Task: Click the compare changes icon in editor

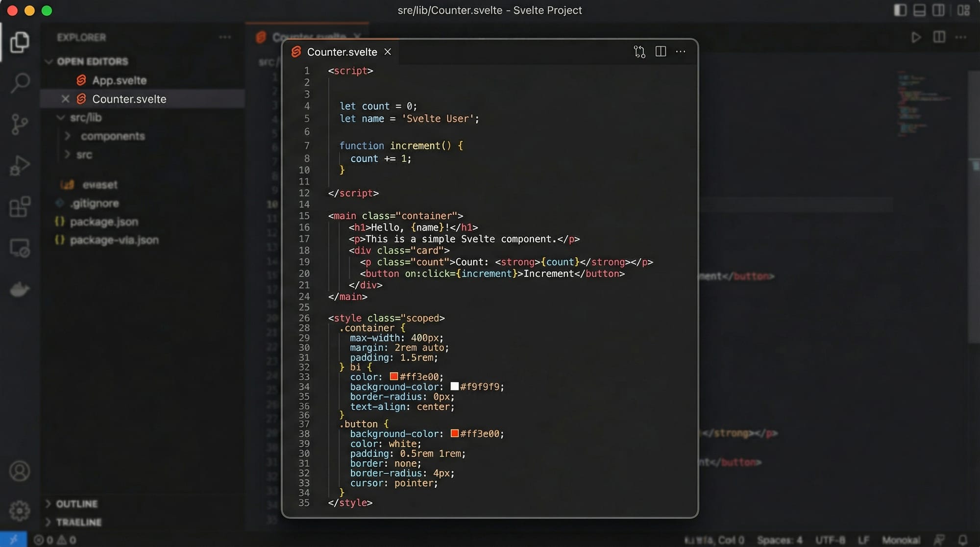Action: pyautogui.click(x=639, y=51)
